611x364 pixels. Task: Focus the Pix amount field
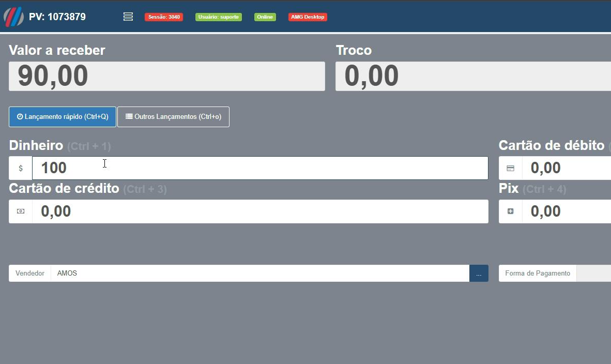567,211
